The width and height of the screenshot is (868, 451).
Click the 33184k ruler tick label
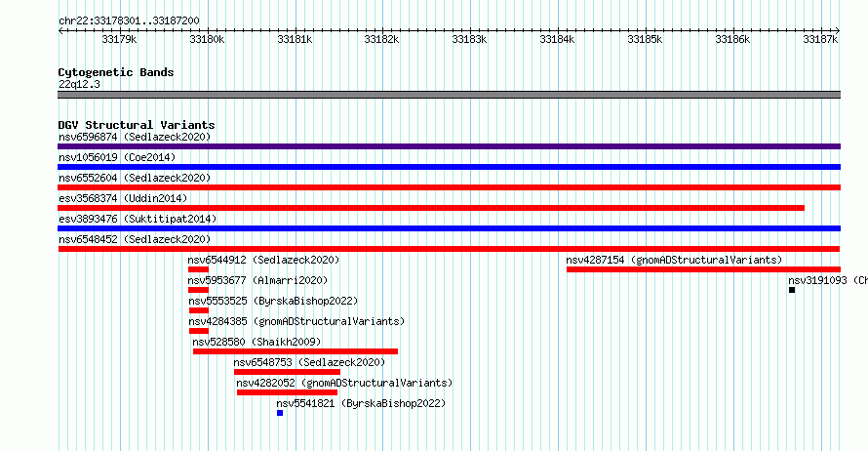coord(557,39)
